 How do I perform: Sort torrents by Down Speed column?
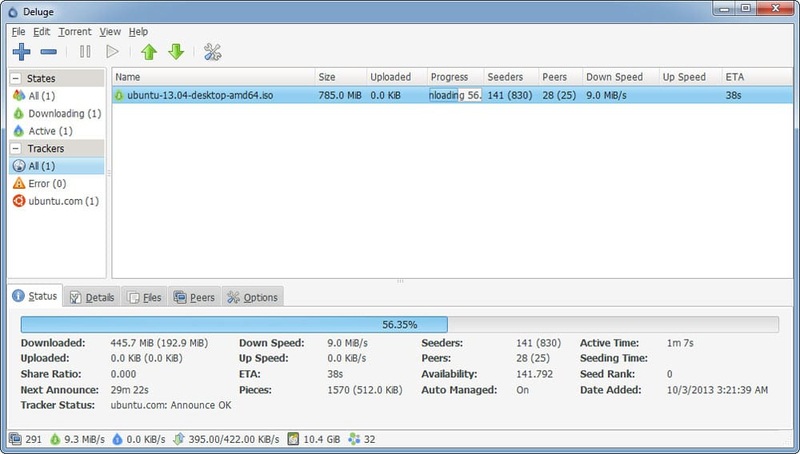613,77
